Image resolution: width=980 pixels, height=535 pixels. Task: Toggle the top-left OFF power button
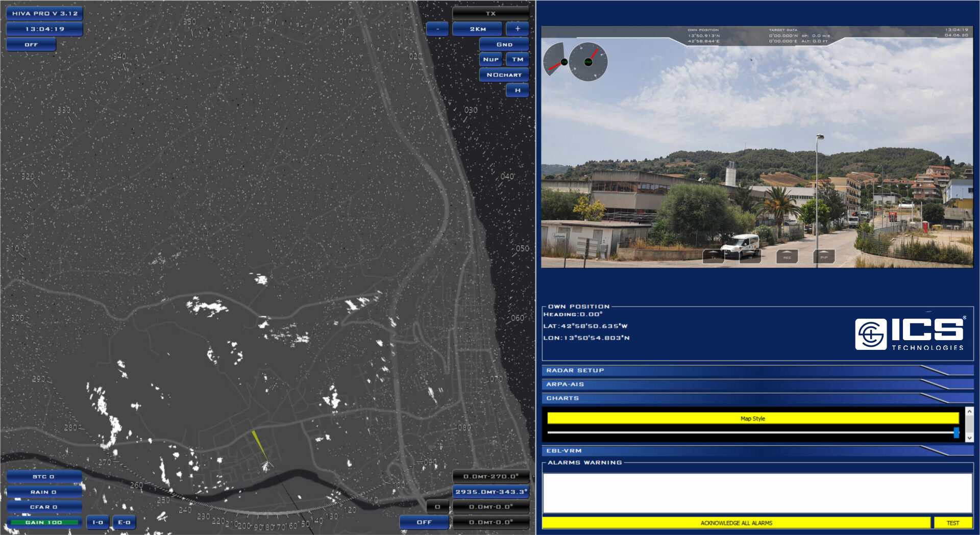tap(31, 44)
